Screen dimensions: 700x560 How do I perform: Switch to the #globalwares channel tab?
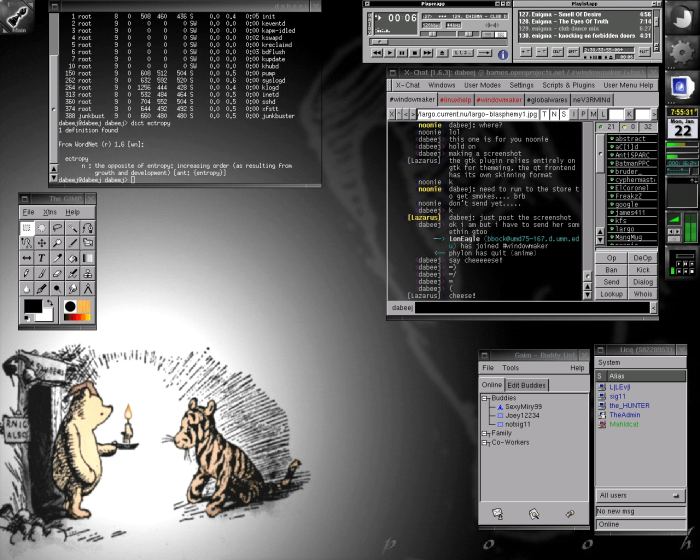click(x=547, y=100)
